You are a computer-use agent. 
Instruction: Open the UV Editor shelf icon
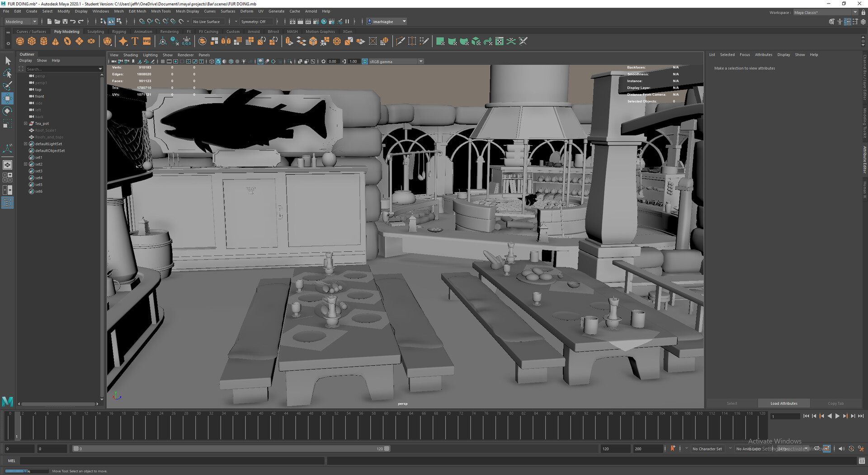500,41
